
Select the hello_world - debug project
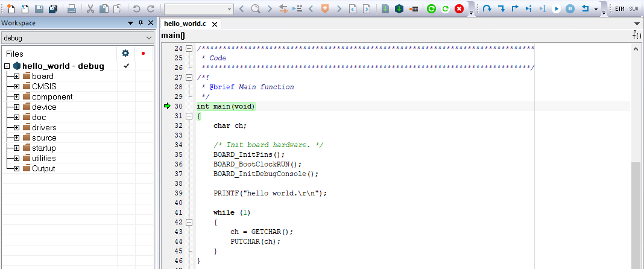(x=63, y=66)
